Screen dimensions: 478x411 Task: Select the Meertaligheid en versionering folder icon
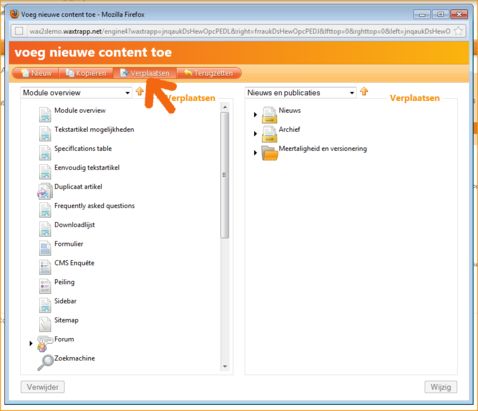click(269, 153)
